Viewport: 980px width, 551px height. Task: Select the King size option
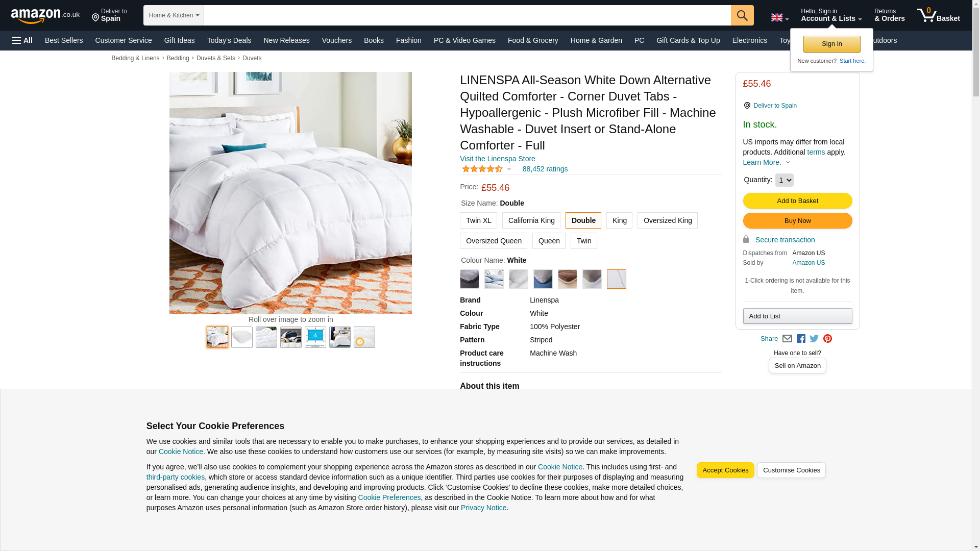pos(619,220)
